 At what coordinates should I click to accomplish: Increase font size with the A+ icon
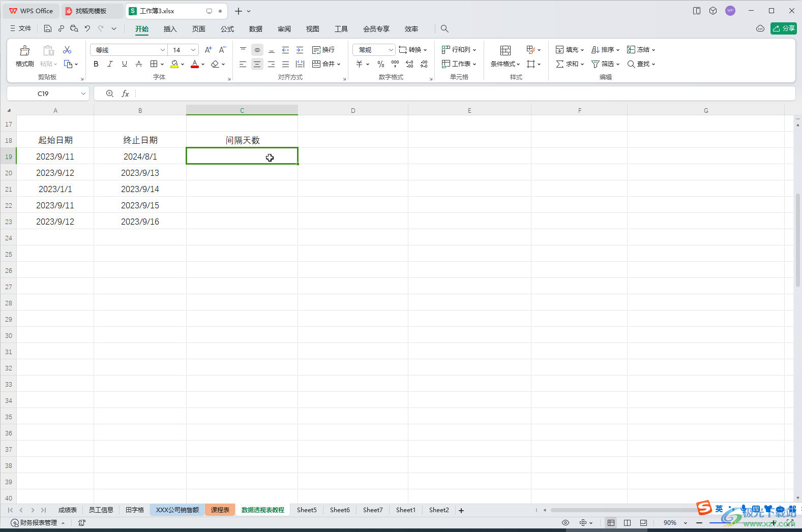(x=208, y=50)
